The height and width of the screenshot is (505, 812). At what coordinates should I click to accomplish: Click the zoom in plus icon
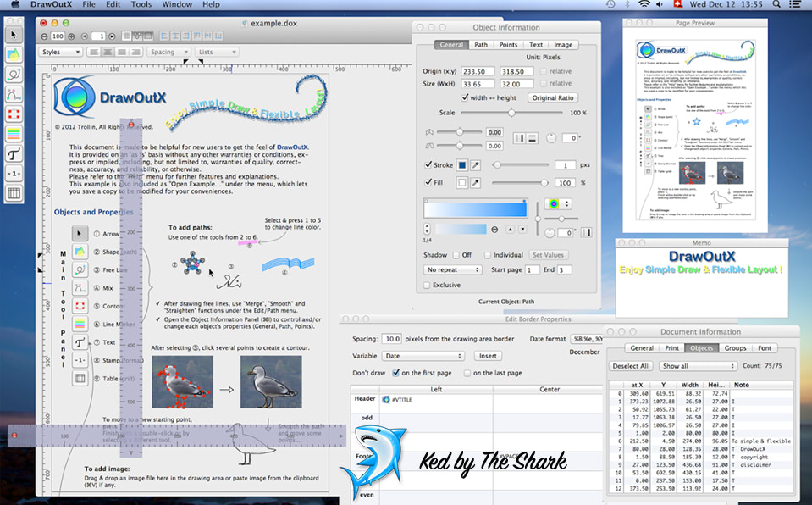pos(71,36)
